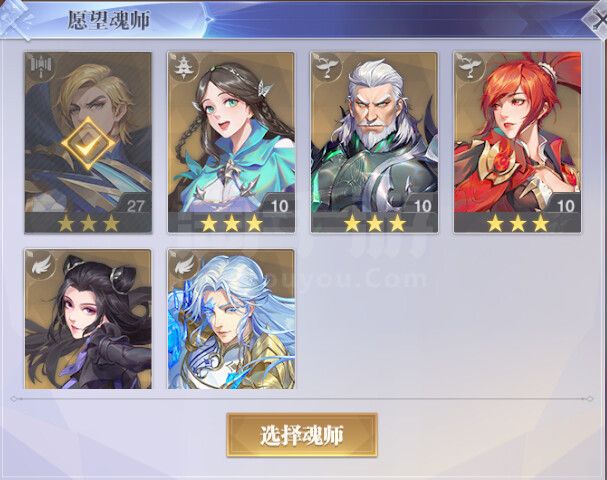Click the bird class icon on bearded elder card
Screen dimensions: 607x480
pos(327,67)
